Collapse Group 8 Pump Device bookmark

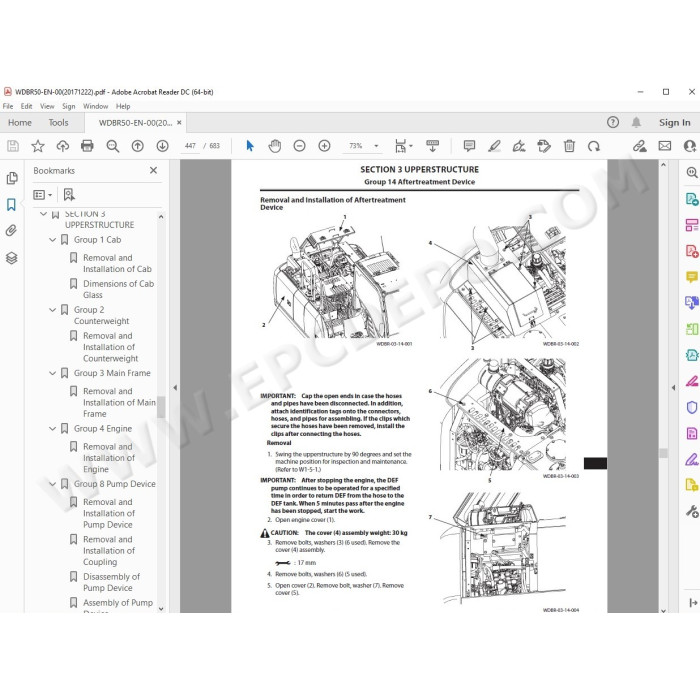point(52,484)
